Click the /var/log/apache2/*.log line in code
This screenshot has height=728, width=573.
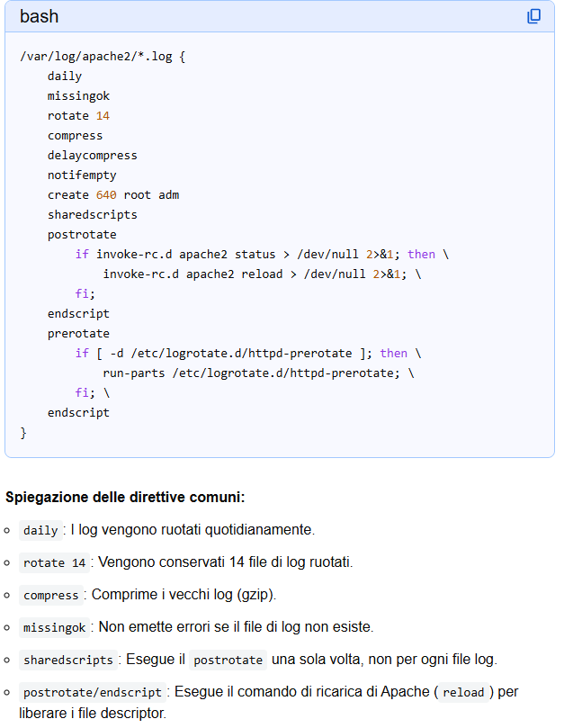pyautogui.click(x=103, y=56)
